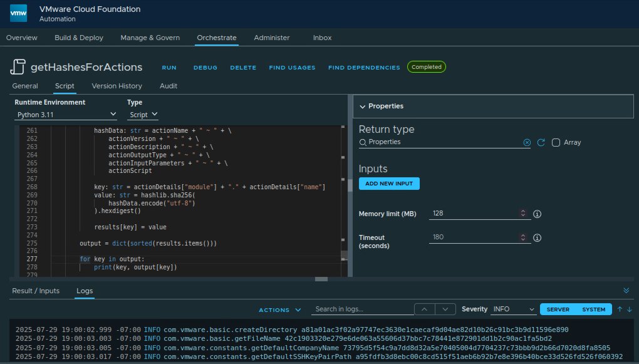Viewport: 639px width, 364px height.
Task: Open the Overview menu
Action: (x=21, y=38)
